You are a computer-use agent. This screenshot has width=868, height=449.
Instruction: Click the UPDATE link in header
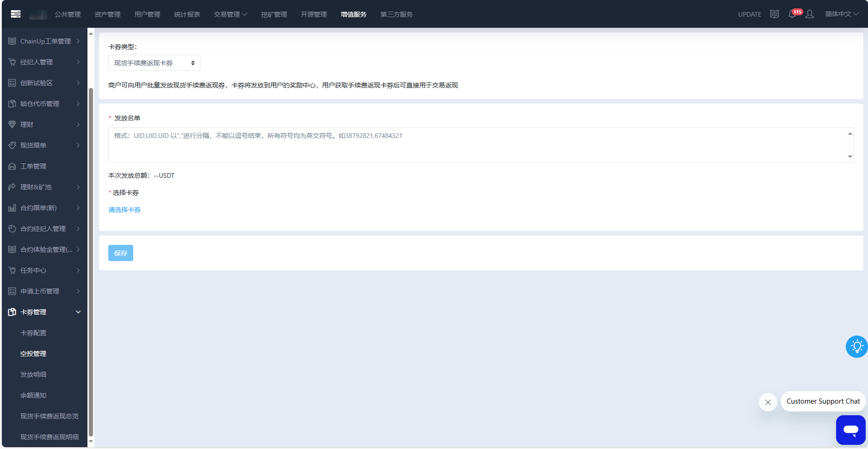[750, 14]
